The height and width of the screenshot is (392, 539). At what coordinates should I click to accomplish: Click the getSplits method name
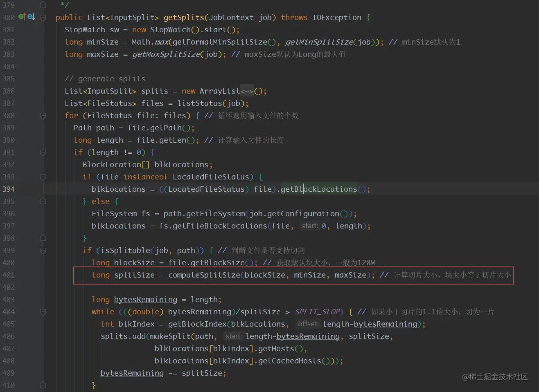(x=184, y=18)
